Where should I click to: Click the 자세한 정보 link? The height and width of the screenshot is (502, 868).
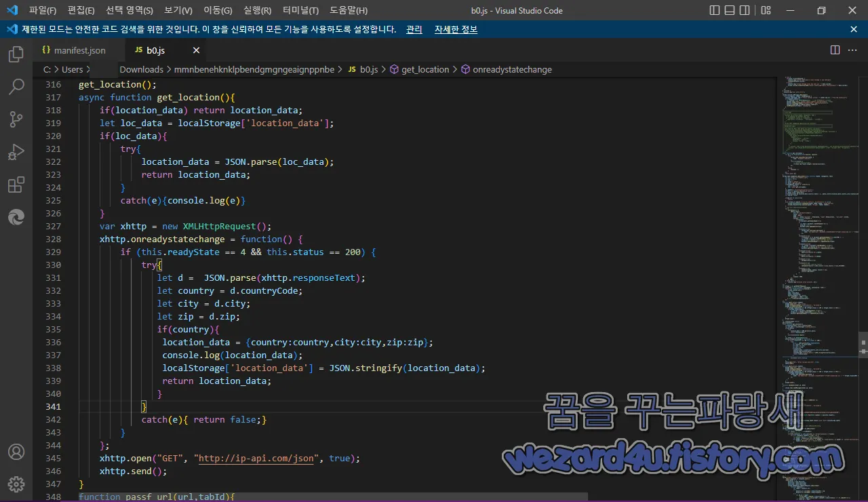(456, 29)
